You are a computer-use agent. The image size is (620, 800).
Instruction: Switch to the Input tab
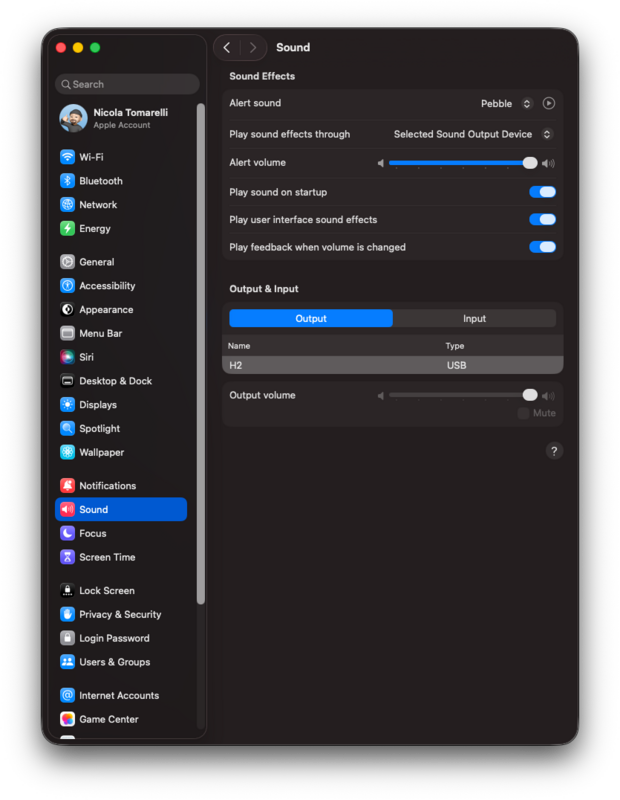click(x=474, y=319)
